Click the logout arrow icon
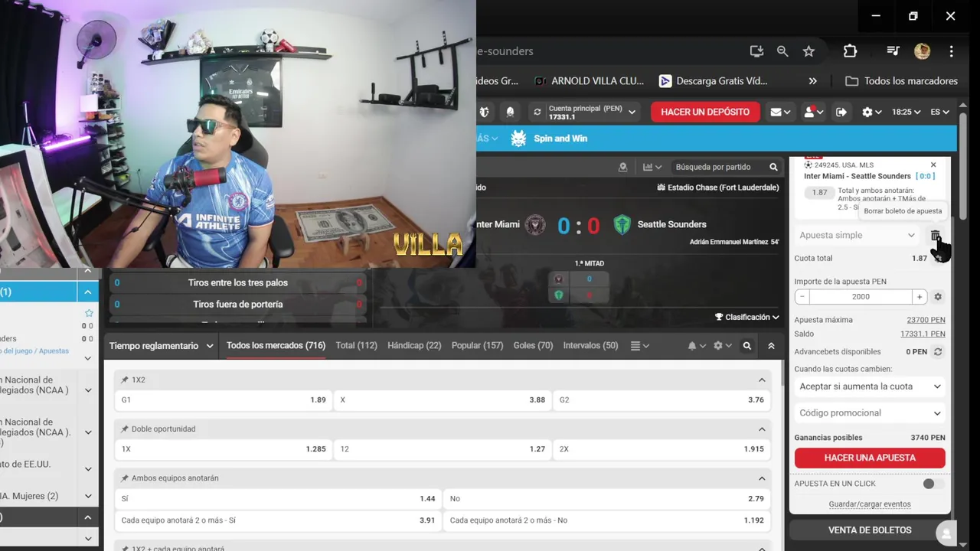The image size is (980, 551). (841, 112)
